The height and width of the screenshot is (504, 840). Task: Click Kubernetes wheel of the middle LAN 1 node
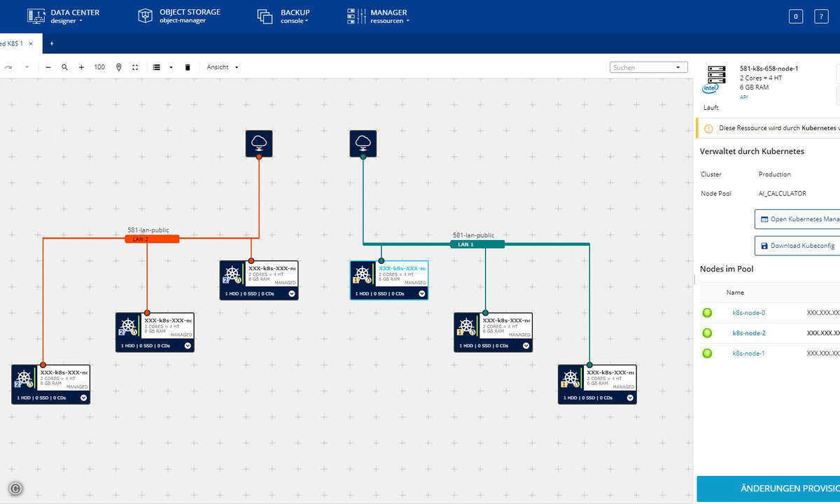(x=468, y=326)
